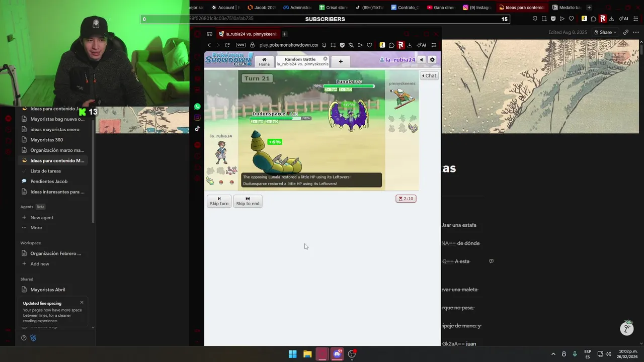Open the Pokémon Showdown Home tab
The image size is (644, 362).
[x=264, y=61]
